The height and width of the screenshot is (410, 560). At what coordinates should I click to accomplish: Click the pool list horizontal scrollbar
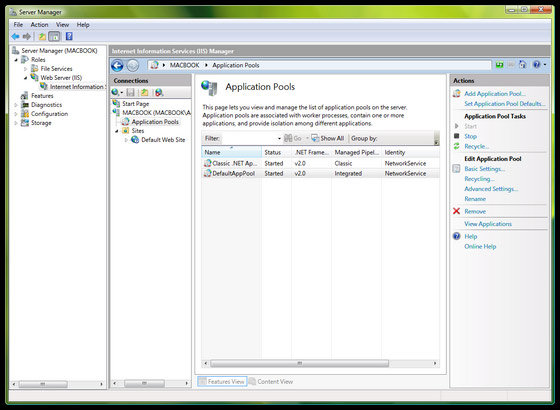click(320, 363)
